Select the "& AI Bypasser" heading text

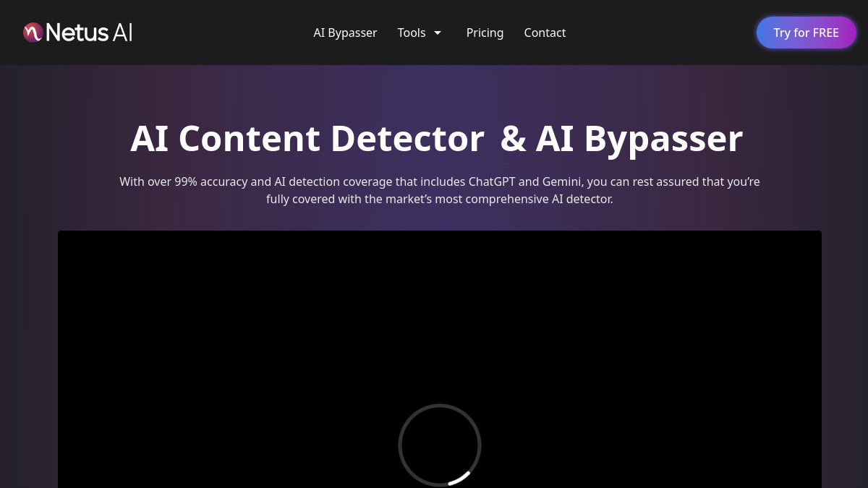[x=621, y=138]
